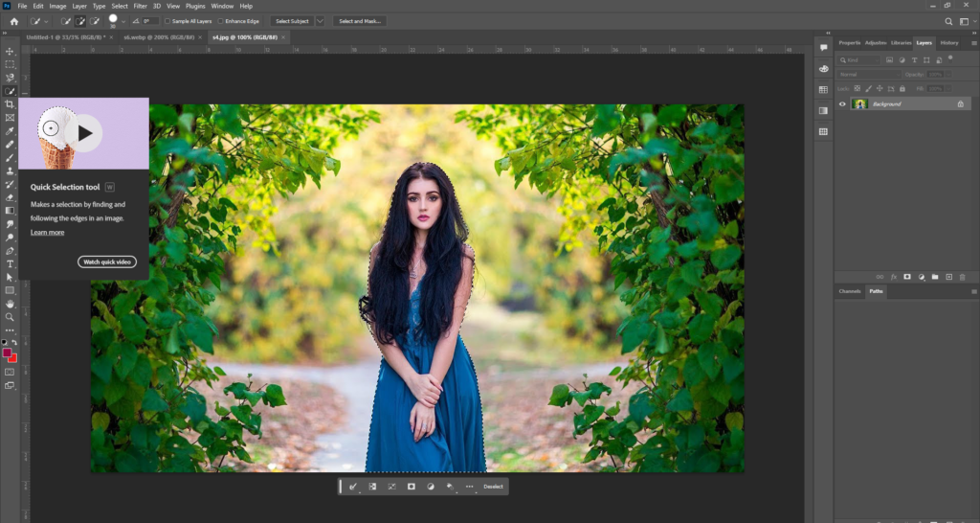Screen dimensions: 980x523
Task: Create a new layer icon
Action: click(948, 276)
